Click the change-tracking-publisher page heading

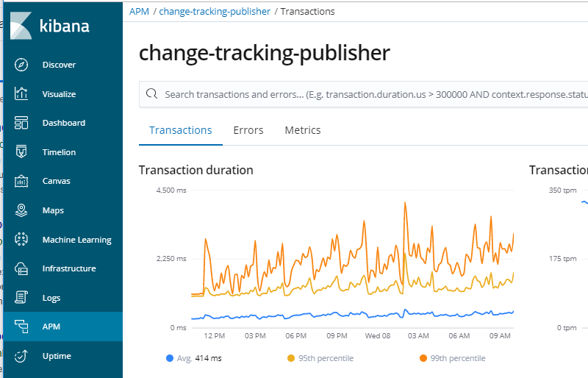click(x=265, y=53)
